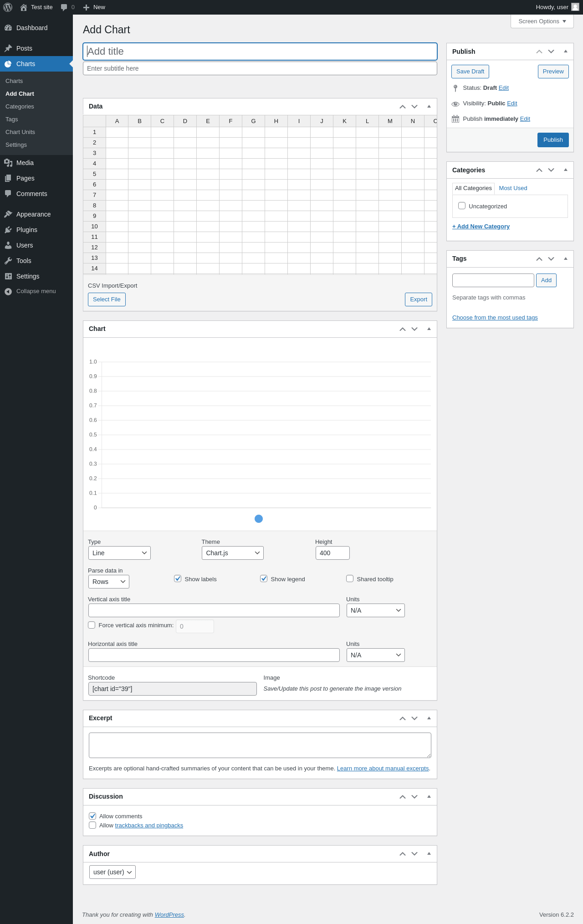Image resolution: width=583 pixels, height=924 pixels.
Task: Click the Save Draft button
Action: click(x=470, y=72)
